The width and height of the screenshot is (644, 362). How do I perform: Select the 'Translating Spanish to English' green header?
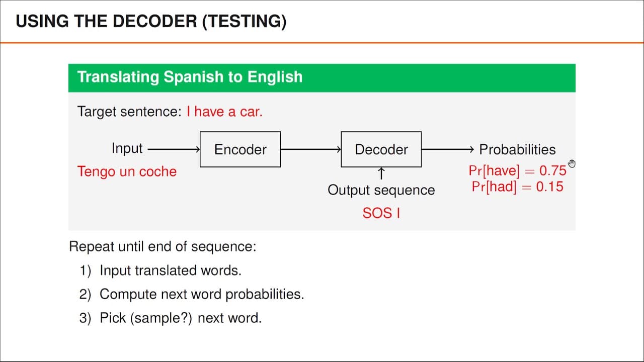tap(322, 77)
